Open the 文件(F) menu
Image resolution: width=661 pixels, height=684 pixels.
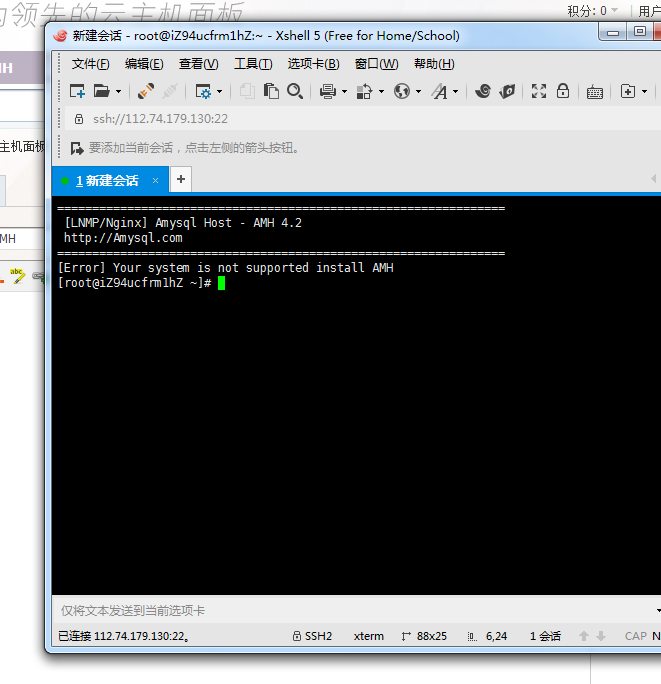90,64
